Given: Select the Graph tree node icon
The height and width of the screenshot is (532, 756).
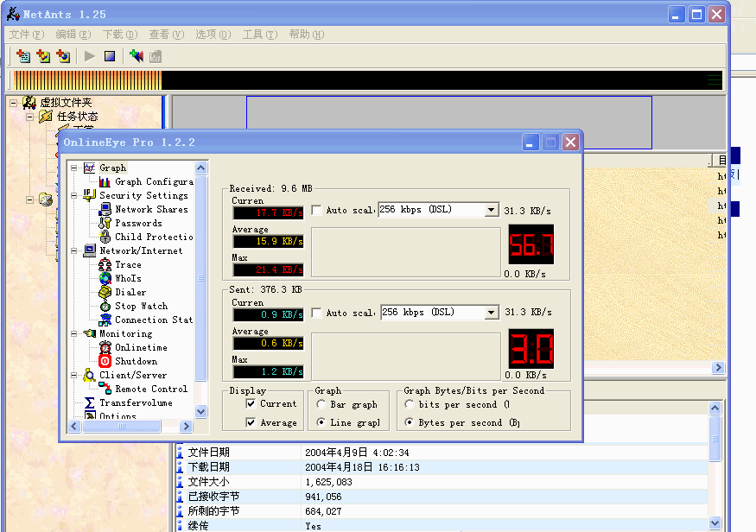Looking at the screenshot, I should point(90,168).
